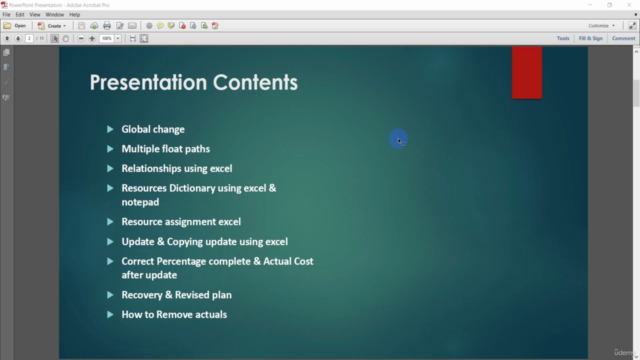Click the send email envelope icon
This screenshot has width=640, height=360.
tap(132, 26)
